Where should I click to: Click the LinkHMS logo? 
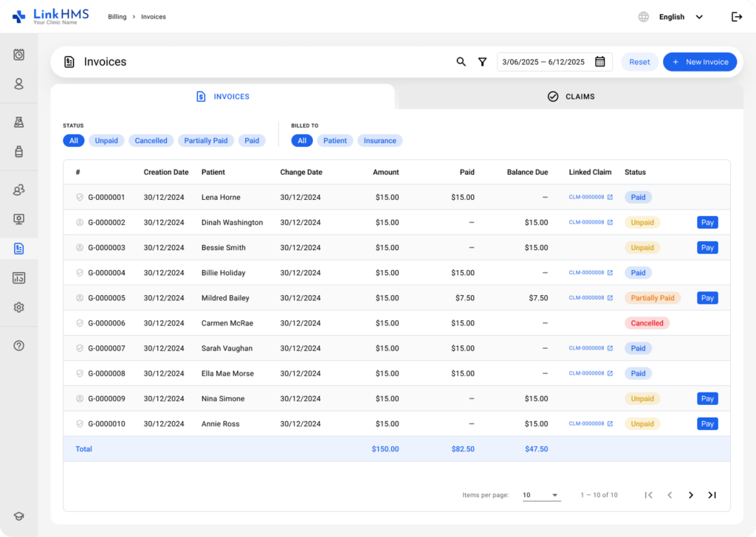(51, 16)
